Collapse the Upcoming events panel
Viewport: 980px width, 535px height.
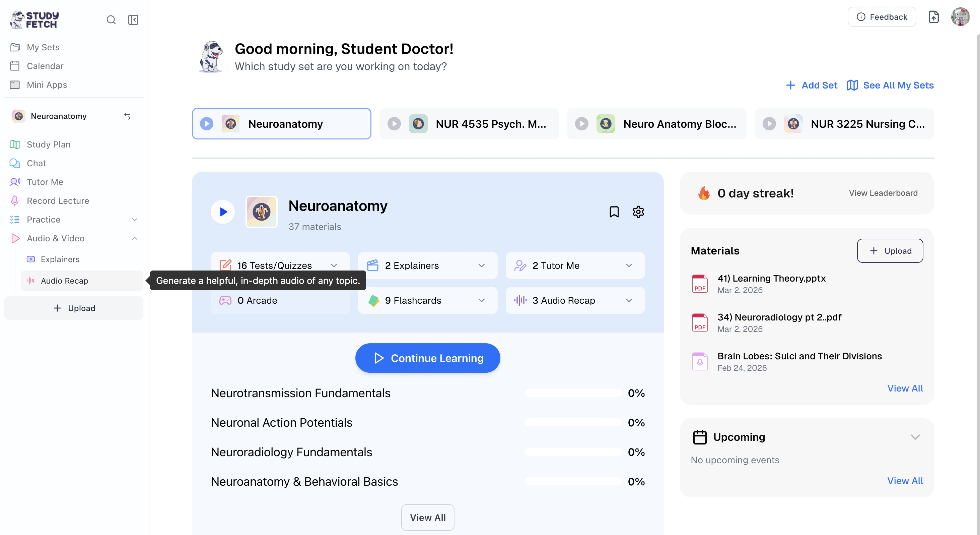click(915, 437)
